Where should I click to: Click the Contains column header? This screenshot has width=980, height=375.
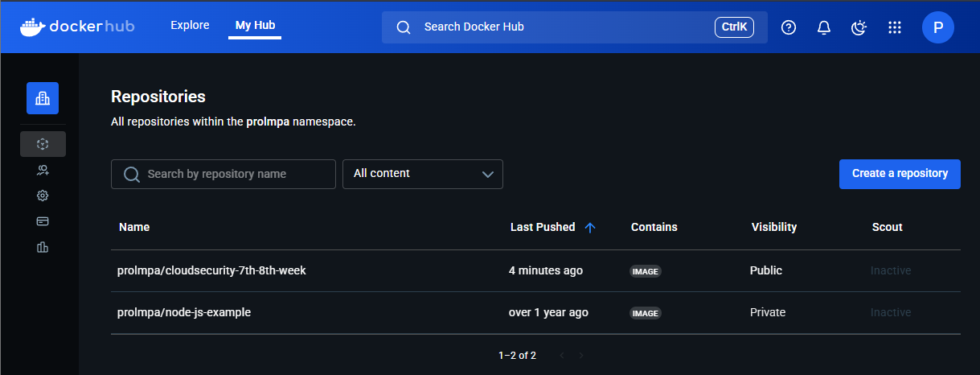click(654, 227)
